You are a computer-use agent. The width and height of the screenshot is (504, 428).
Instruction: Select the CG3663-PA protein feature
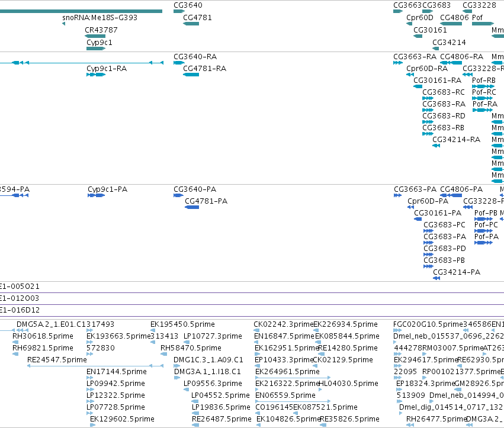tap(397, 195)
